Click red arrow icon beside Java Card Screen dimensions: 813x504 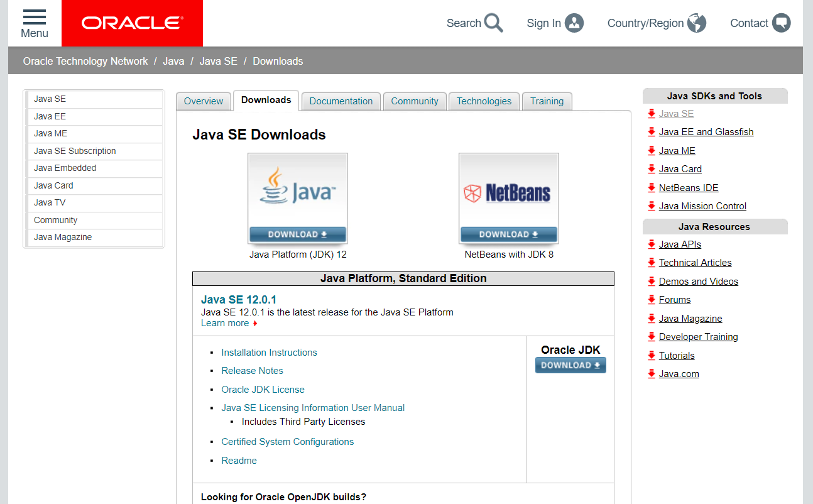(652, 169)
